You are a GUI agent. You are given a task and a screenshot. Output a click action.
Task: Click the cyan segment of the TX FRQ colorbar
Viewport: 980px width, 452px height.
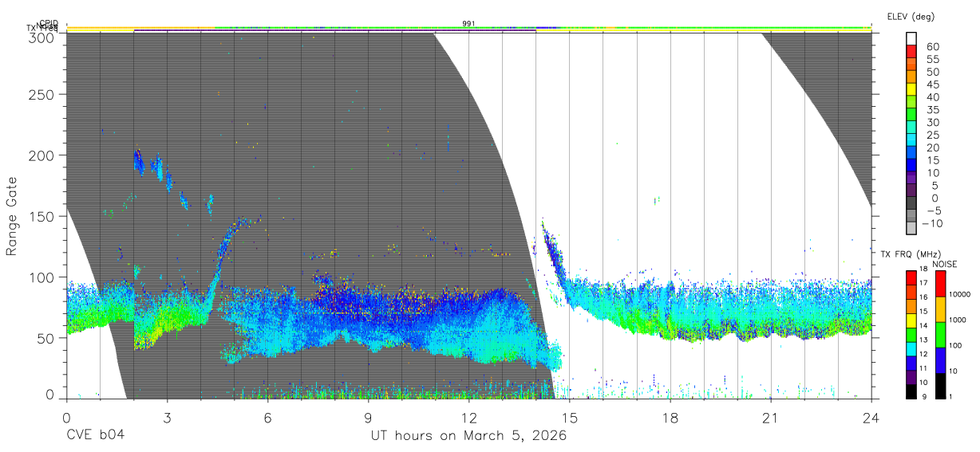[x=911, y=349]
